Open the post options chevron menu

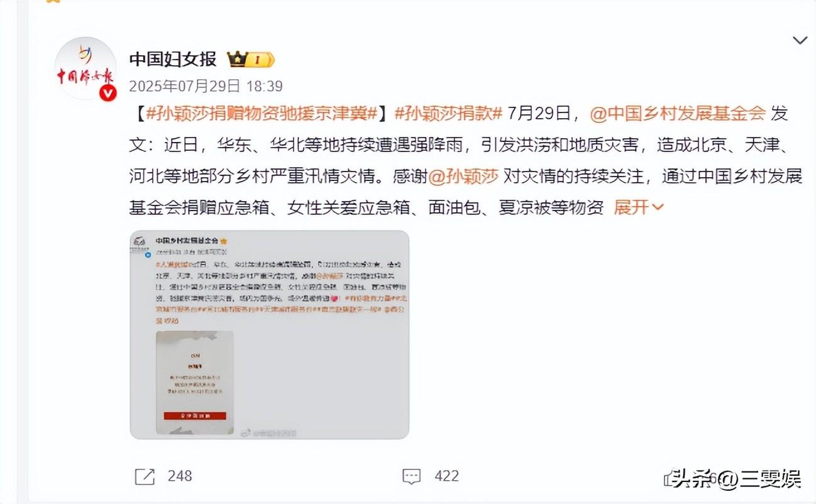[800, 41]
